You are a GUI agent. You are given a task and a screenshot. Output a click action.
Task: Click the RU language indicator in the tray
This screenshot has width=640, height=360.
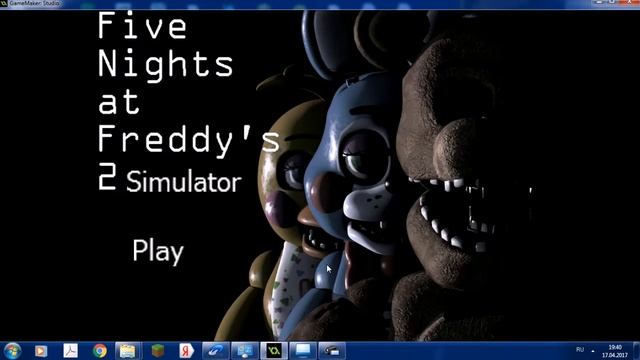580,350
